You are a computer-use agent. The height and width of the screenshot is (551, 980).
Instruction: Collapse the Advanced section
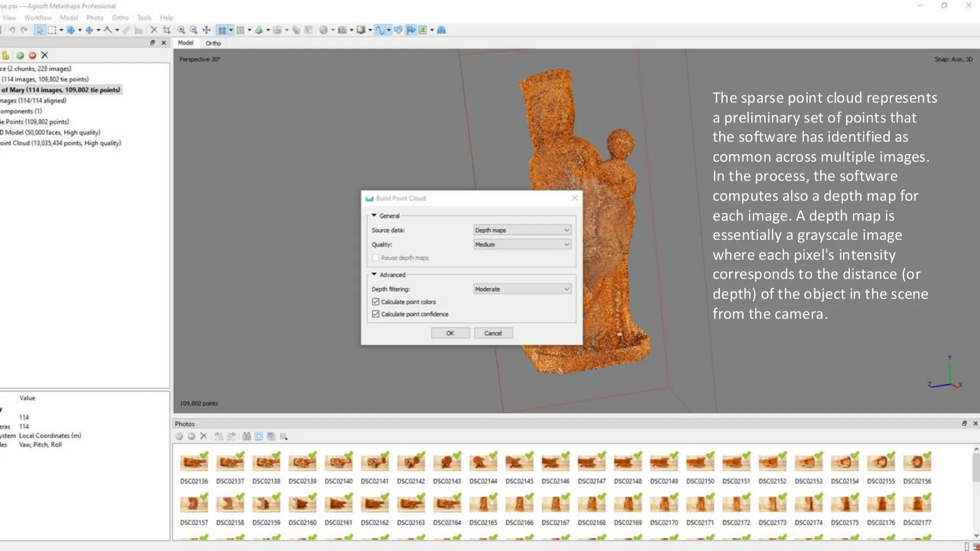pos(374,275)
